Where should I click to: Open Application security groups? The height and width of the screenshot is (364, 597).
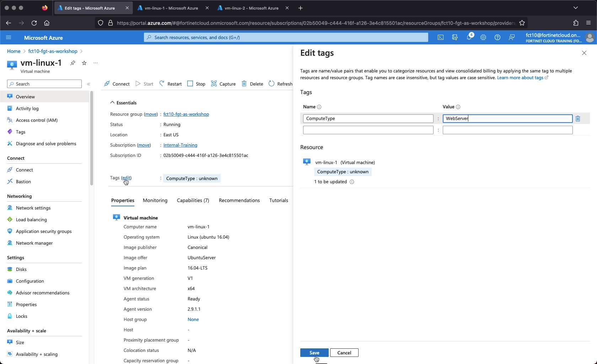coord(44,232)
